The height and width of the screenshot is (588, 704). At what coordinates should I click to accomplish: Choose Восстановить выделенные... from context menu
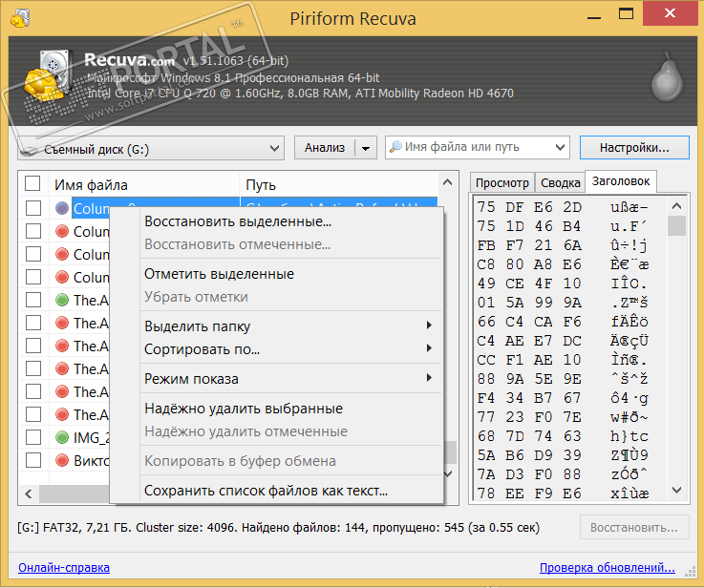(x=291, y=221)
